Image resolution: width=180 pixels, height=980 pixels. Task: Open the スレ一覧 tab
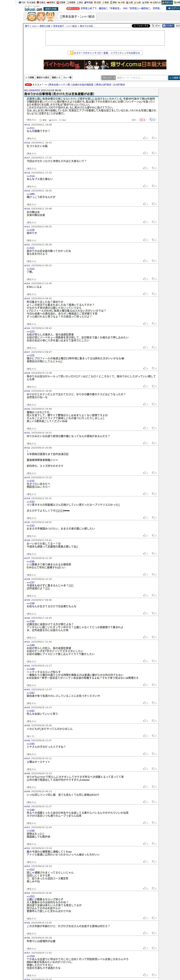pos(67,78)
